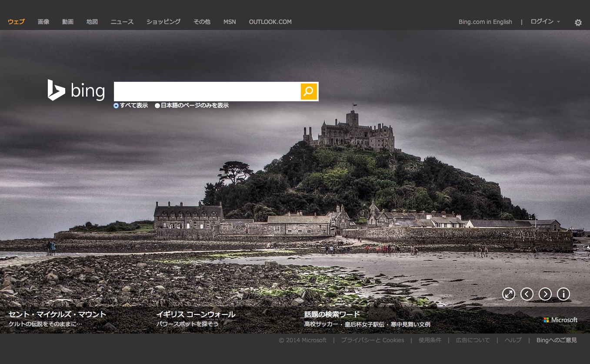The height and width of the screenshot is (364, 590).
Task: Open OUTLOOK.COM from the top bar
Action: point(270,22)
